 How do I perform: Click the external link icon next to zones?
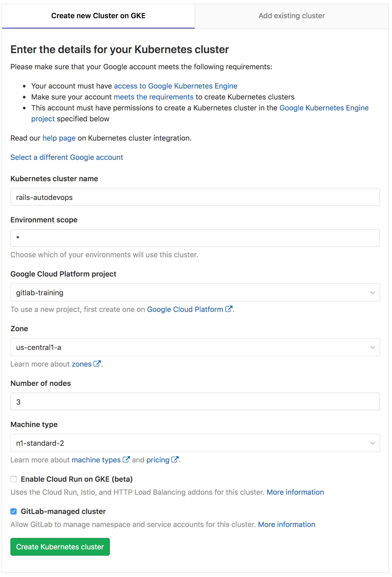click(x=97, y=363)
